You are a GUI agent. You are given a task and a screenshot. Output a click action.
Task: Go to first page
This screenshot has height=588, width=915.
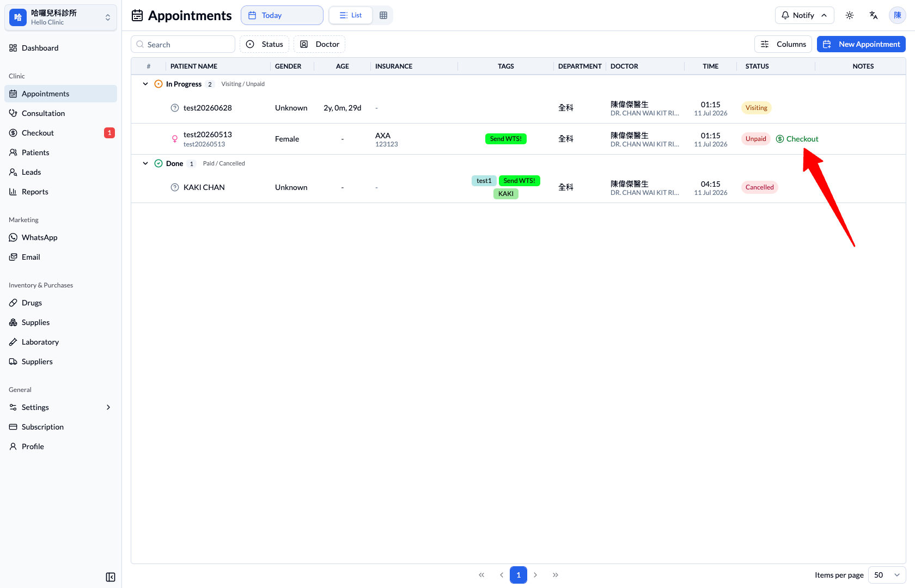point(481,575)
